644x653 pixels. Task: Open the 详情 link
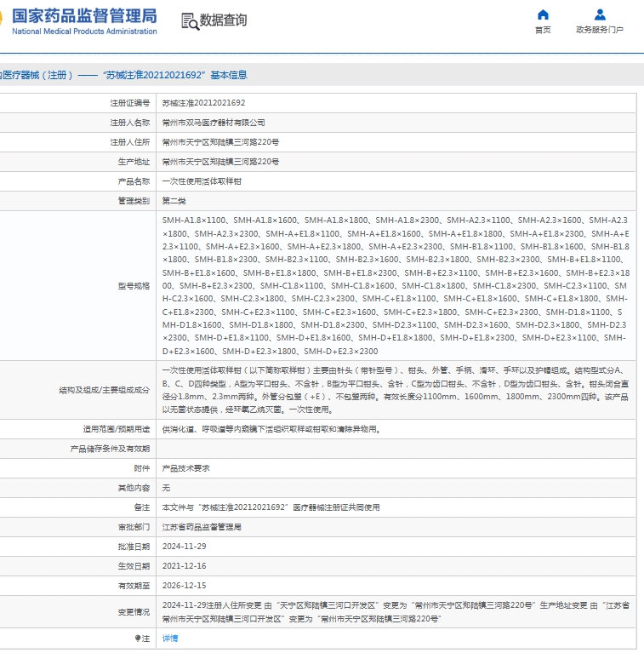click(x=170, y=639)
